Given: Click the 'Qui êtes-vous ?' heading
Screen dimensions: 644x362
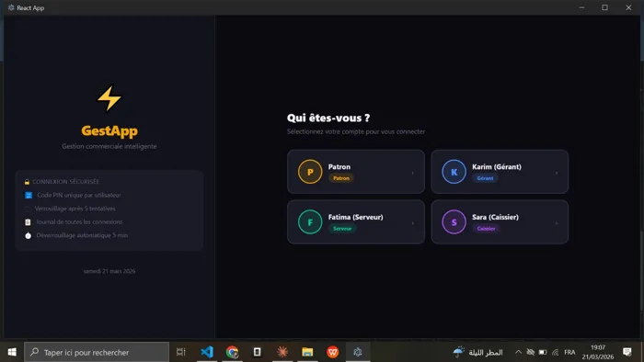Looking at the screenshot, I should point(328,119).
